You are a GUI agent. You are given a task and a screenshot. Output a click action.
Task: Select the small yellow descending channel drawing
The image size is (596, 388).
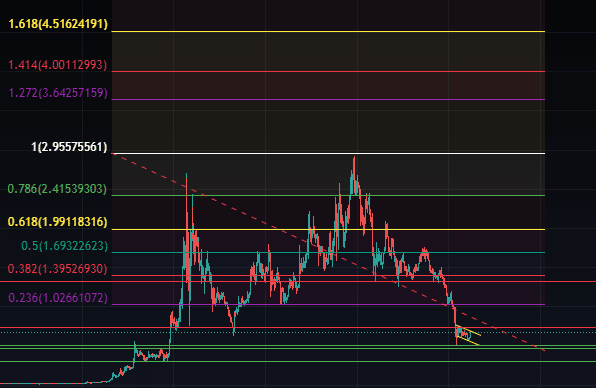(x=468, y=335)
